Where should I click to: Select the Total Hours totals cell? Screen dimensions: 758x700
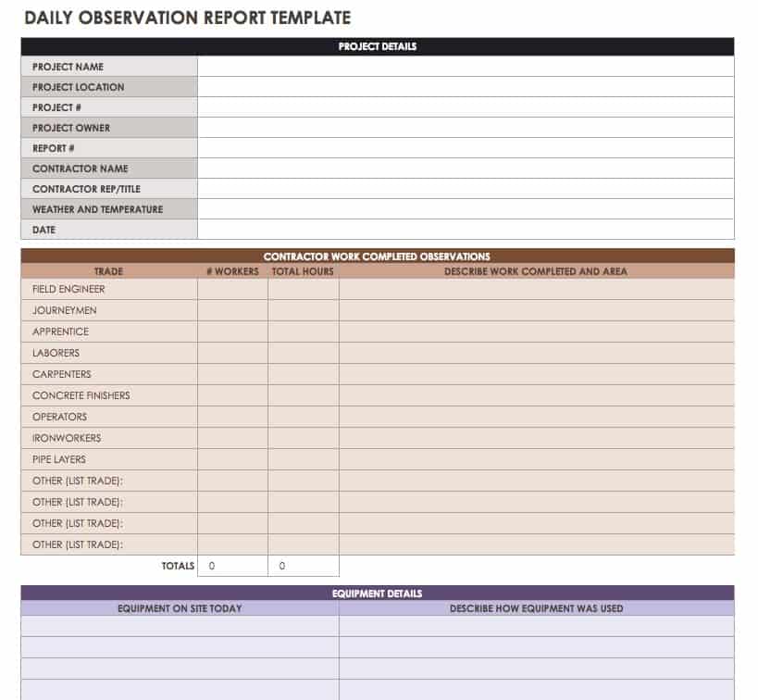coord(304,566)
